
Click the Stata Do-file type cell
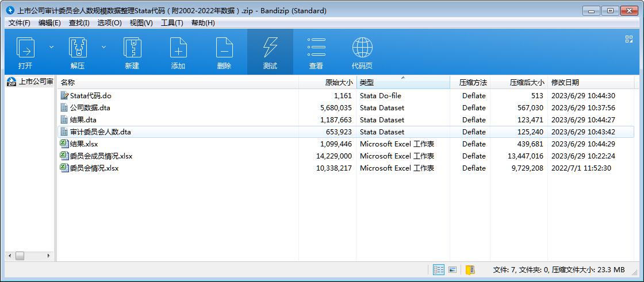coord(380,96)
